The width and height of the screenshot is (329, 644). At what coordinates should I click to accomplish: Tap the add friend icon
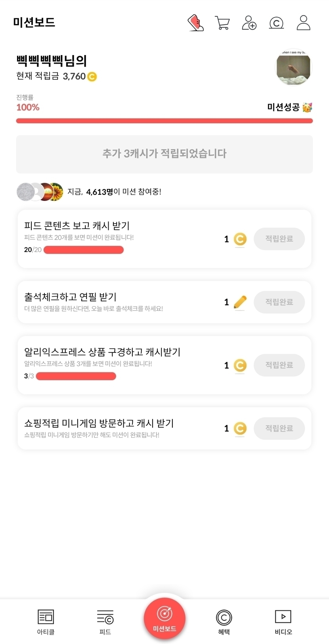click(x=249, y=23)
